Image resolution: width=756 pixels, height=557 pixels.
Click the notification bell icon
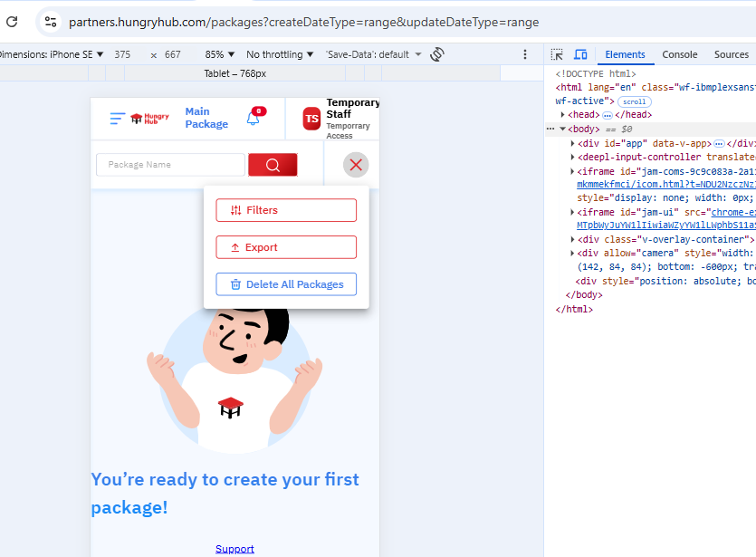[253, 119]
